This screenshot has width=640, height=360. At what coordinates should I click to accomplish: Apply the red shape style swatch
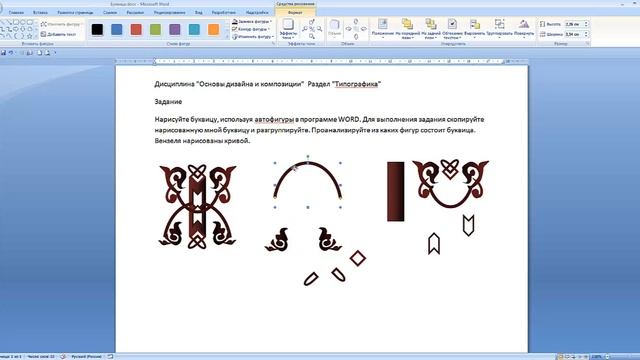click(x=136, y=29)
